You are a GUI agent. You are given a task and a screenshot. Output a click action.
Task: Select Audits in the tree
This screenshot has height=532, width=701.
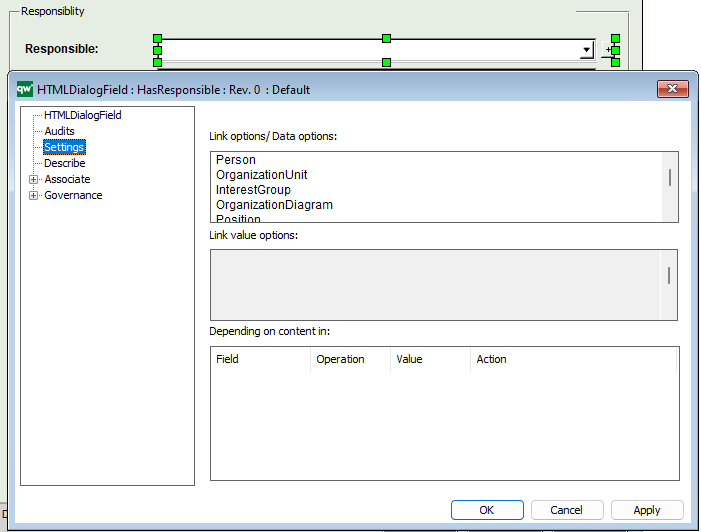click(x=59, y=132)
